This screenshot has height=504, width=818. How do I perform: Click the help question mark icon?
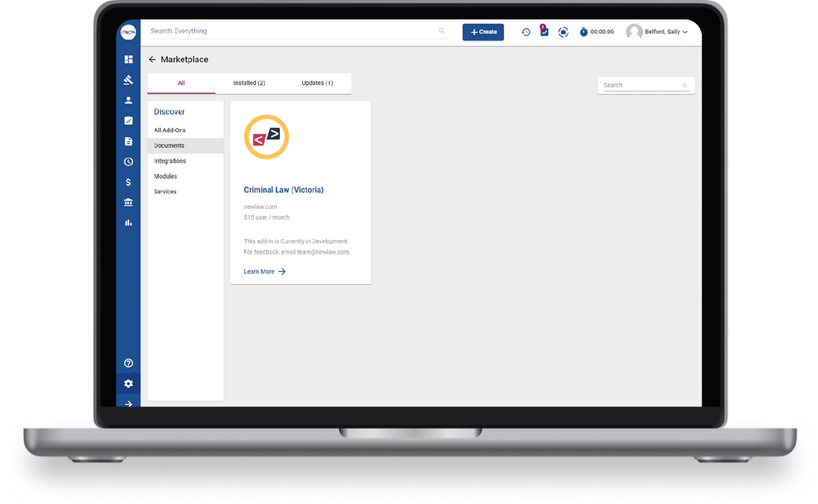pyautogui.click(x=128, y=363)
